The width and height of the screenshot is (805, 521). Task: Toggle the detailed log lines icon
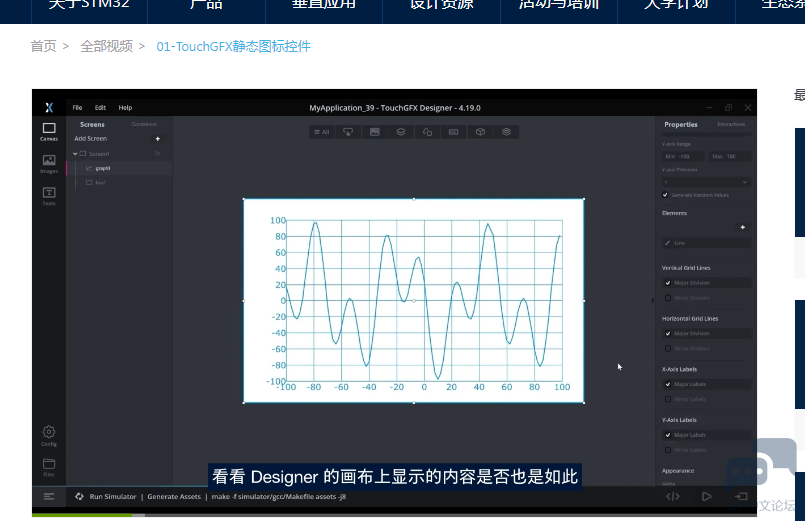49,496
